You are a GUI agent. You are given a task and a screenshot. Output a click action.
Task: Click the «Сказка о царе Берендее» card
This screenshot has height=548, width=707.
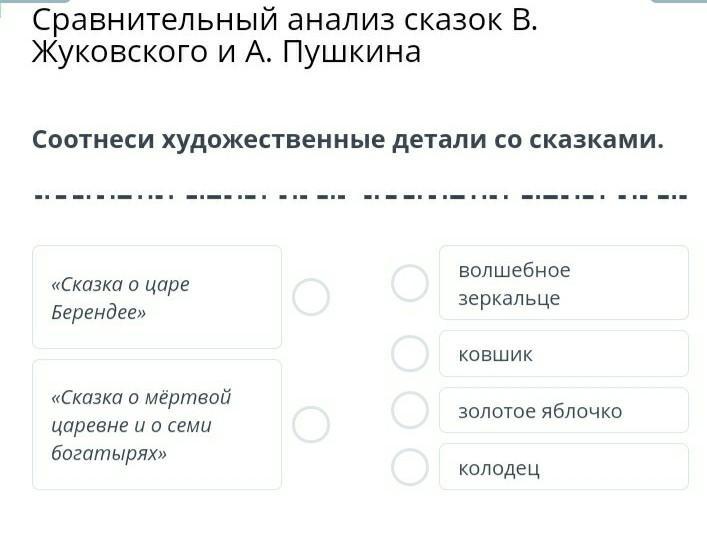pos(157,297)
